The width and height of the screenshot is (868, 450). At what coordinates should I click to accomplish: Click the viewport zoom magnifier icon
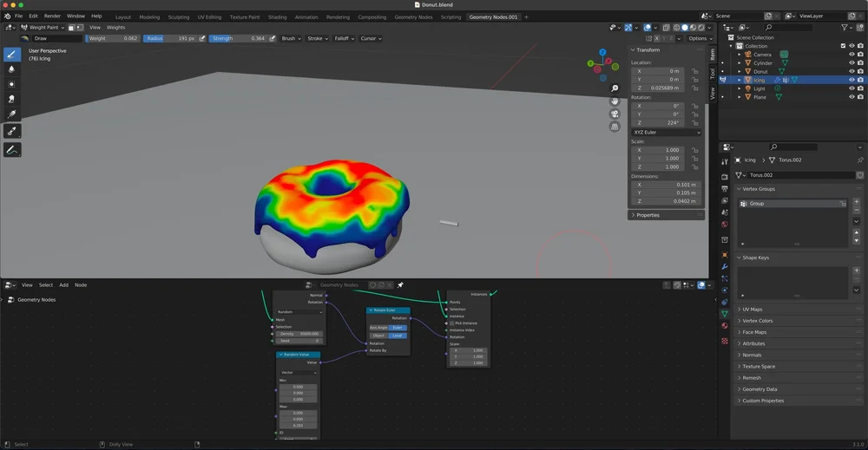[x=615, y=88]
